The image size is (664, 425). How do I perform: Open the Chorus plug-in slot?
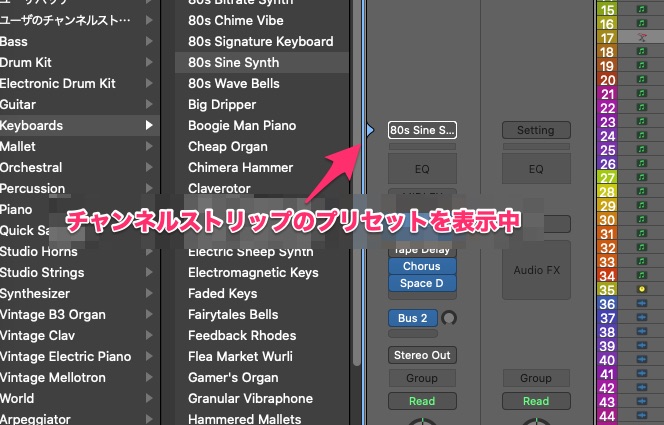422,266
